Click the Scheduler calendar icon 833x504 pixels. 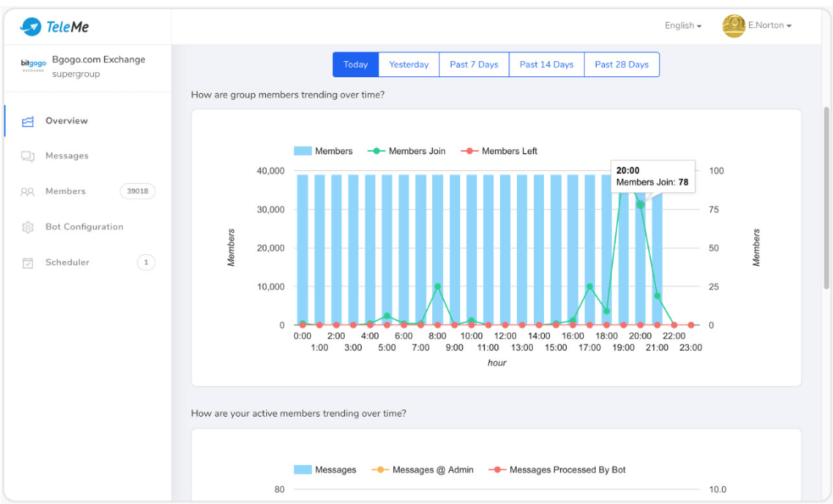28,263
